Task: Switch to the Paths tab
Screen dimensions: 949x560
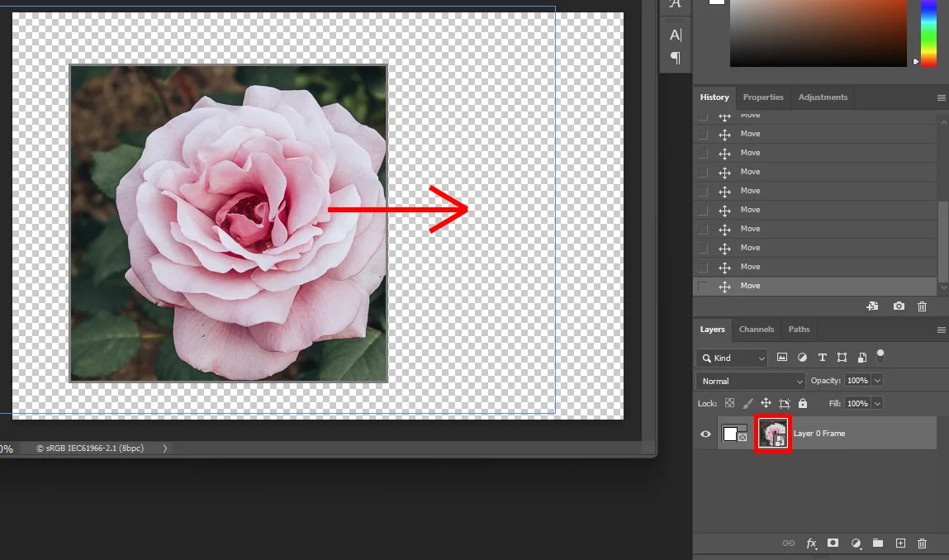Action: click(799, 330)
